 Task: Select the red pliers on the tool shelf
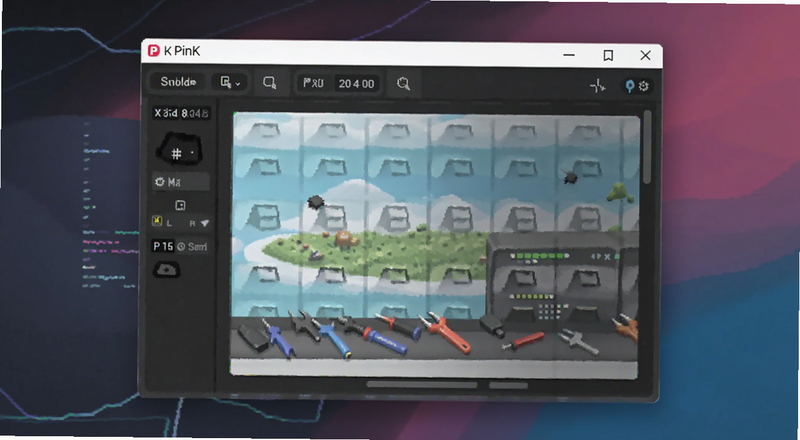pos(443,332)
